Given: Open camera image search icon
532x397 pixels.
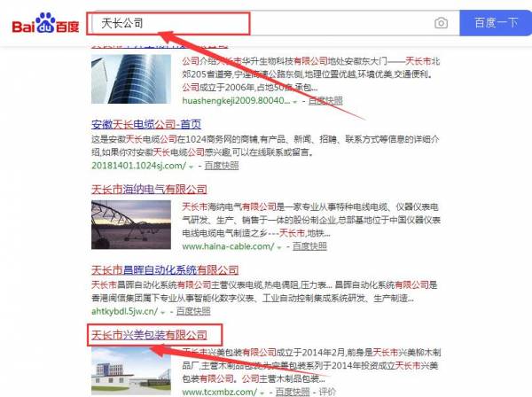Looking at the screenshot, I should [x=441, y=23].
